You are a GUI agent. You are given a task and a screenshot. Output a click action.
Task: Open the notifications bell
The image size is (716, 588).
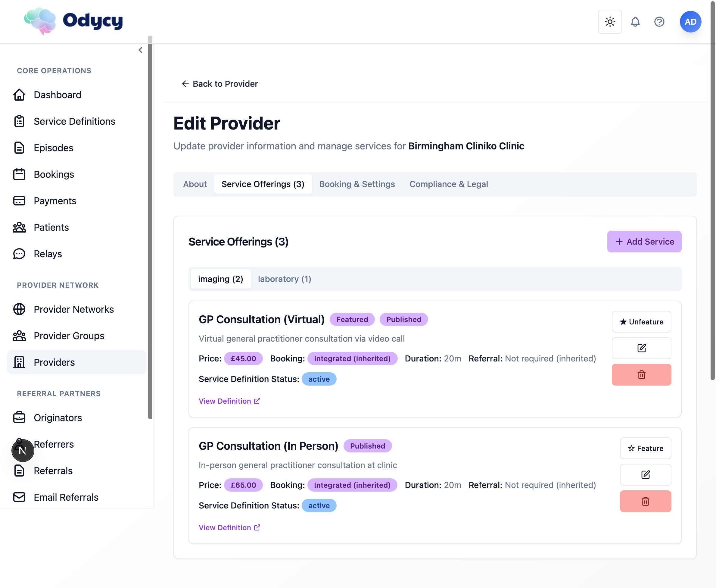tap(635, 22)
